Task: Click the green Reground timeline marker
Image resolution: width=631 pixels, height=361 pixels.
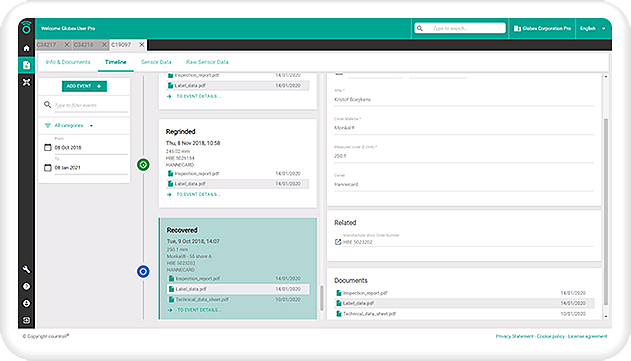Action: click(x=143, y=165)
